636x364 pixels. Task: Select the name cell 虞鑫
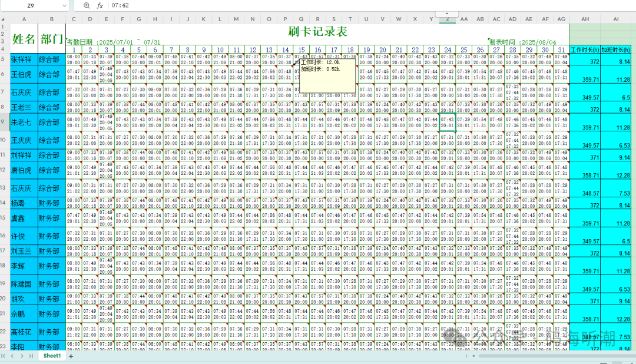[x=24, y=218]
